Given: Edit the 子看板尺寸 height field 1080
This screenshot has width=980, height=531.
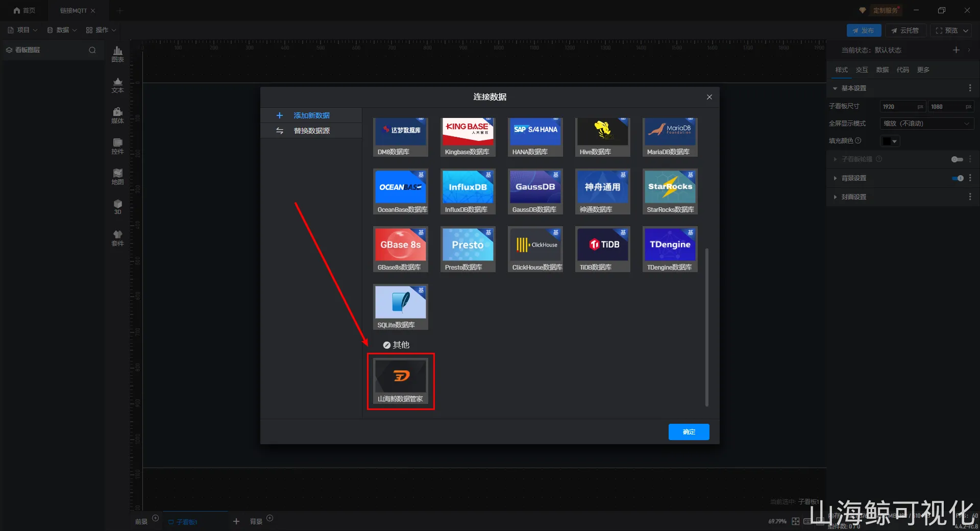Looking at the screenshot, I should tap(950, 107).
